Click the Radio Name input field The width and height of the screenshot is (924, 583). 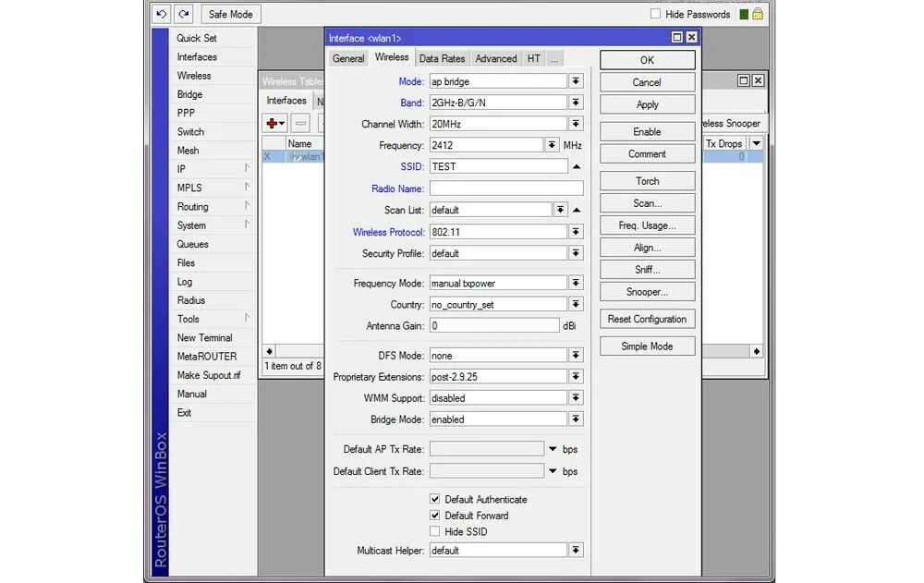(x=506, y=188)
